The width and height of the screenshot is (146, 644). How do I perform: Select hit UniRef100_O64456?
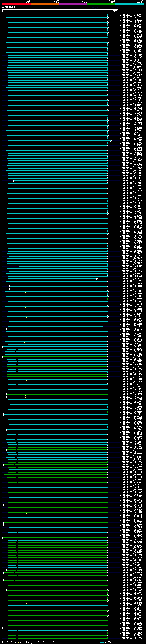click(131, 37)
